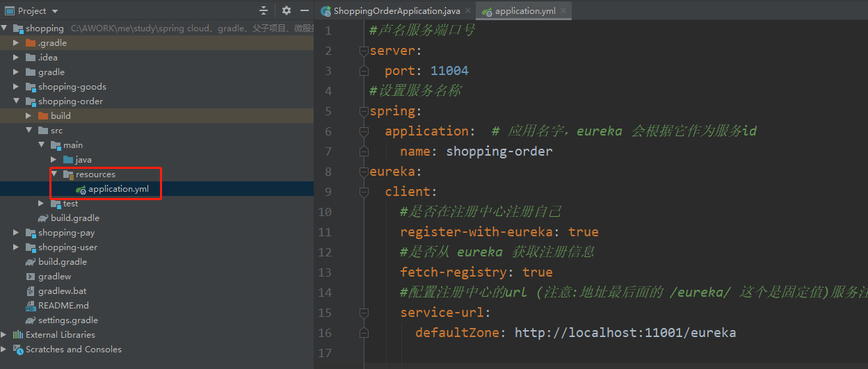Image resolution: width=868 pixels, height=369 pixels.
Task: Click the defaultZone URL value
Action: point(625,333)
